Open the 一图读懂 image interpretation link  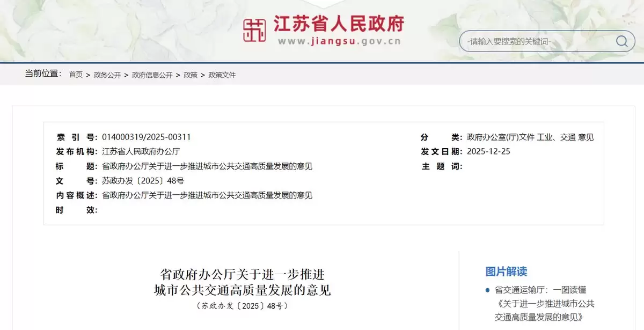[544, 304]
